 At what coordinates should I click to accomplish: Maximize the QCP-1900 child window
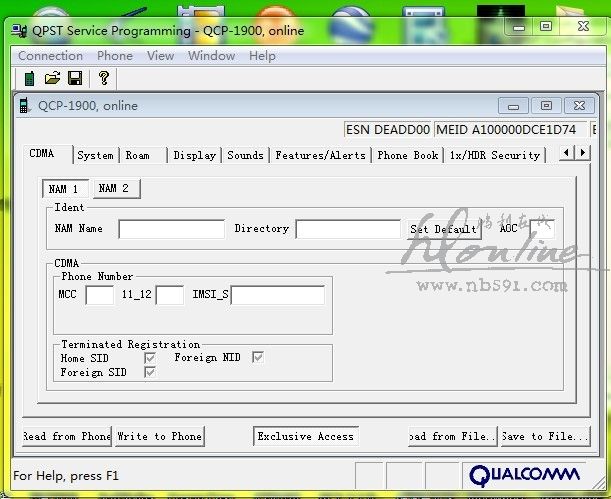(x=546, y=106)
